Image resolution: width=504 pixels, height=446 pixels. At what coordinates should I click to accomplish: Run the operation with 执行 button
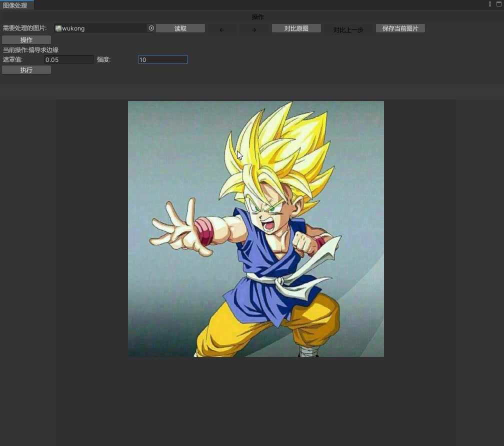(x=26, y=70)
